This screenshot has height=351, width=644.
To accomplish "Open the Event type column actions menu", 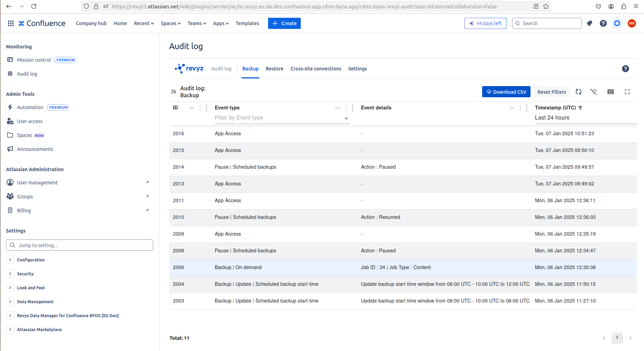I will coord(346,108).
